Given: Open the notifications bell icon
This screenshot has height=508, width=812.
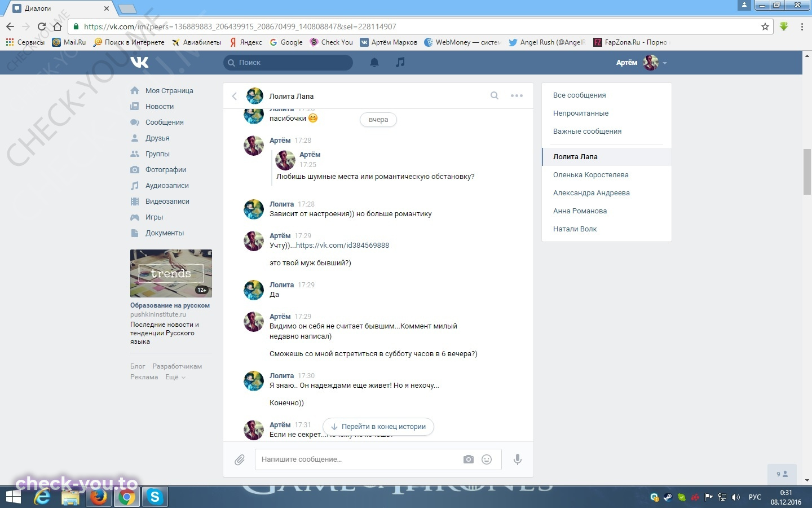Looking at the screenshot, I should point(374,63).
